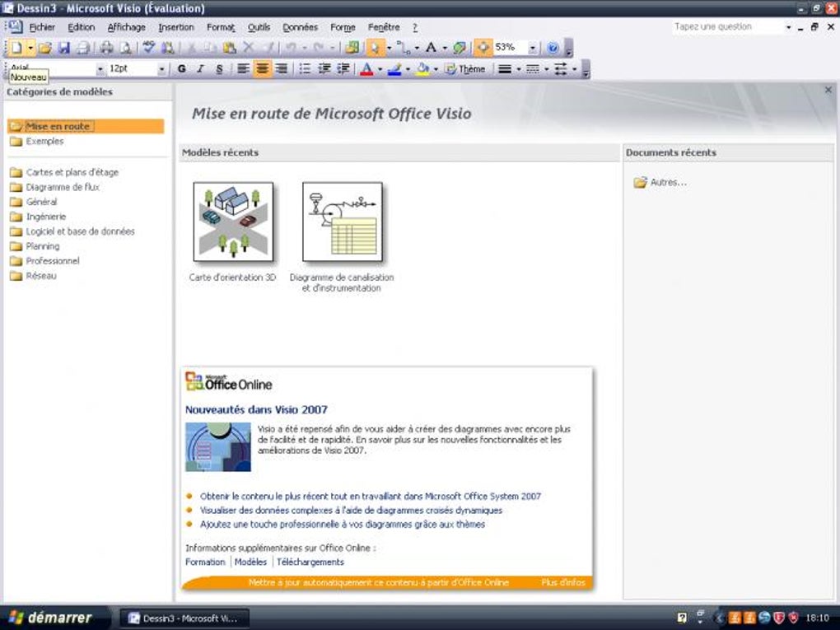
Task: Apply the fill color bucket icon
Action: tap(422, 68)
